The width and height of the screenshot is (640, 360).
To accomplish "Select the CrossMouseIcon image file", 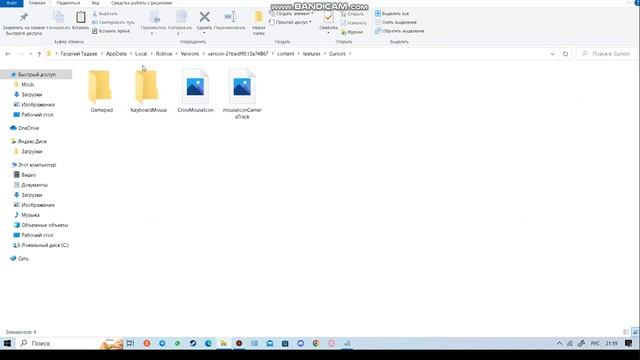I will (x=196, y=91).
